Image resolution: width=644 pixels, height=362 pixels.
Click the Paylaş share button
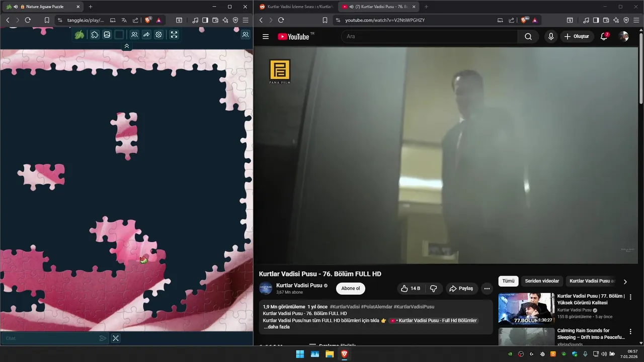[461, 289]
